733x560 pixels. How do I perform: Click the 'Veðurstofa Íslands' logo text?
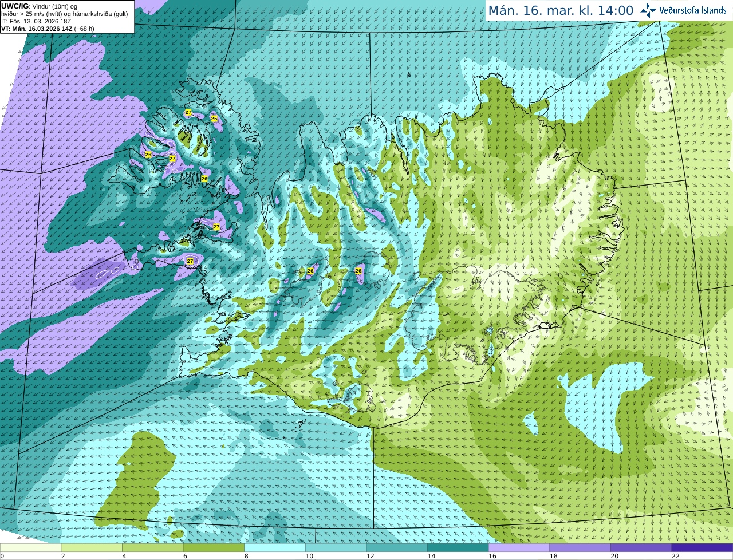(x=692, y=10)
